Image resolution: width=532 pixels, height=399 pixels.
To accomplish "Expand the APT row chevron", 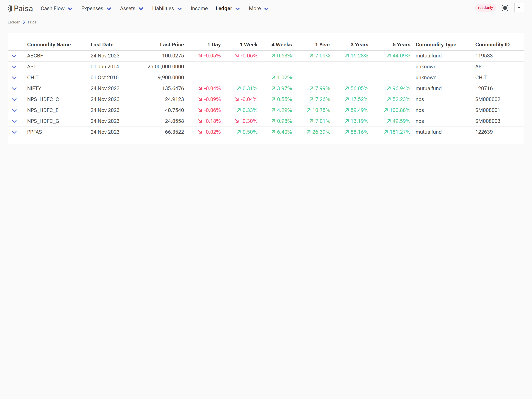I will (14, 67).
